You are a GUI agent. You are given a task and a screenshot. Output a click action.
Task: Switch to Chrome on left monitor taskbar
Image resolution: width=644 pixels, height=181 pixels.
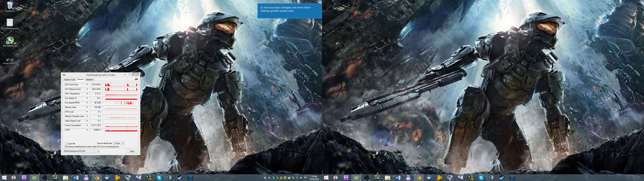tap(97, 178)
